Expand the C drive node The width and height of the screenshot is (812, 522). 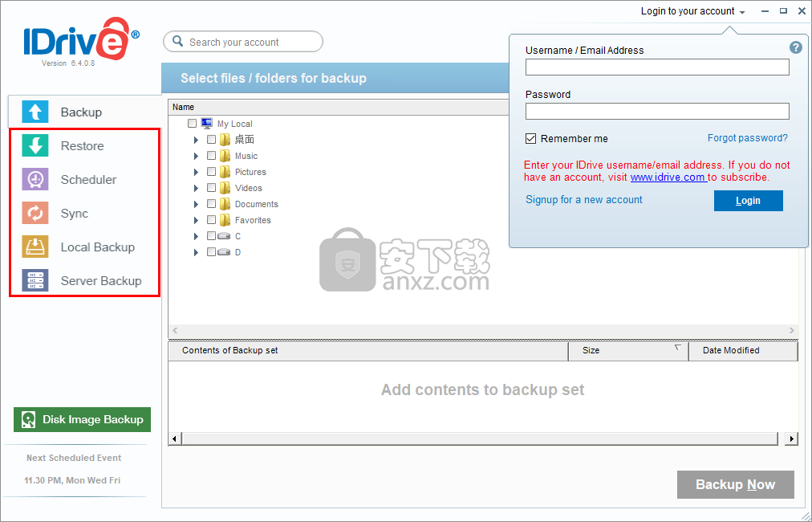click(197, 236)
